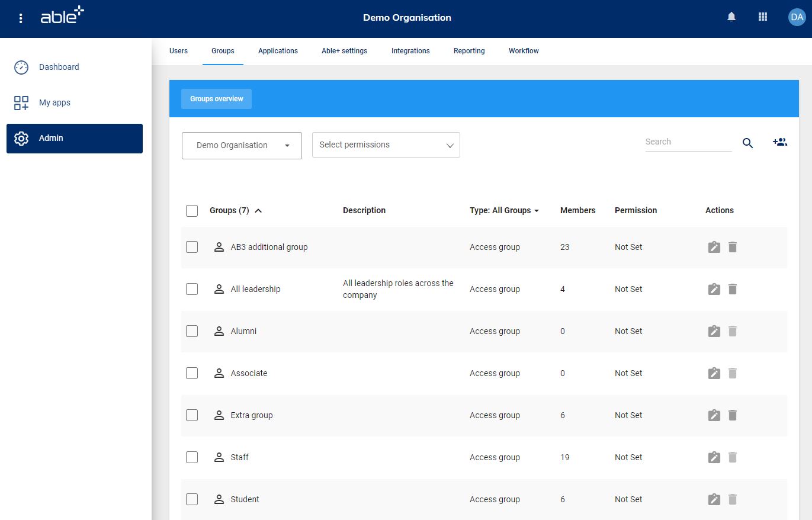Expand the Select permissions dropdown
This screenshot has height=520, width=812.
point(386,145)
